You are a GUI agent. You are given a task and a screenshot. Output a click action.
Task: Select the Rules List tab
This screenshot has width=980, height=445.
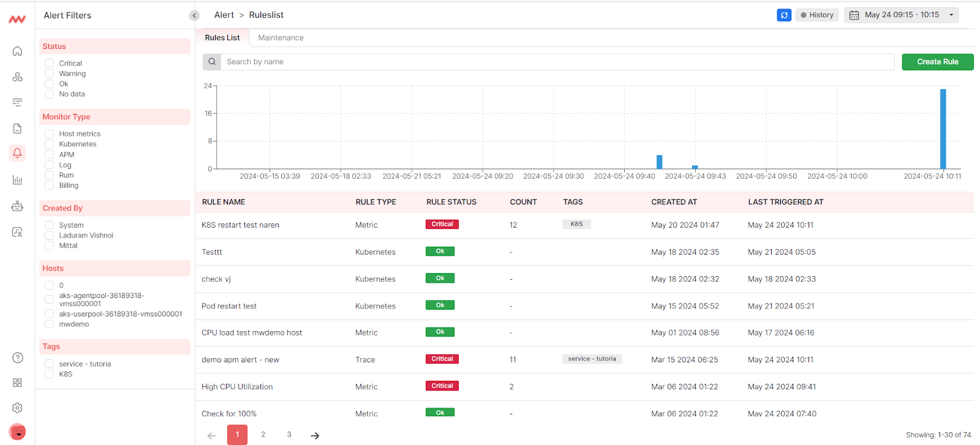point(222,38)
